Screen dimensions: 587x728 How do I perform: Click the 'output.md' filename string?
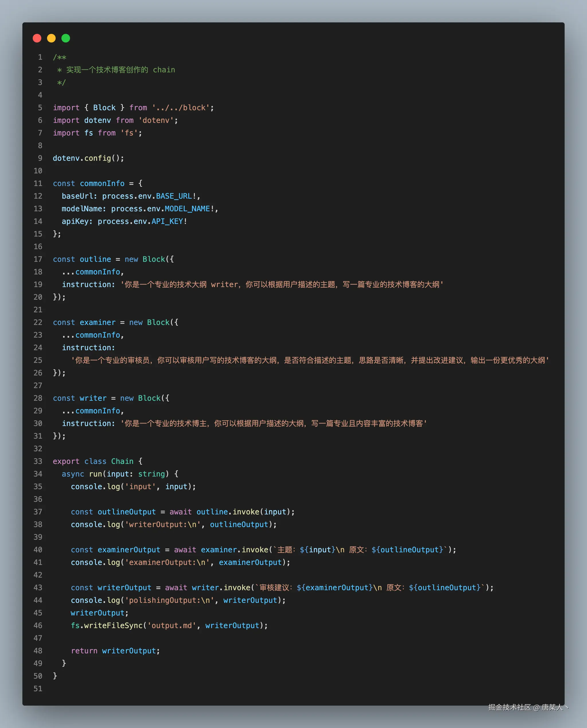(x=172, y=626)
